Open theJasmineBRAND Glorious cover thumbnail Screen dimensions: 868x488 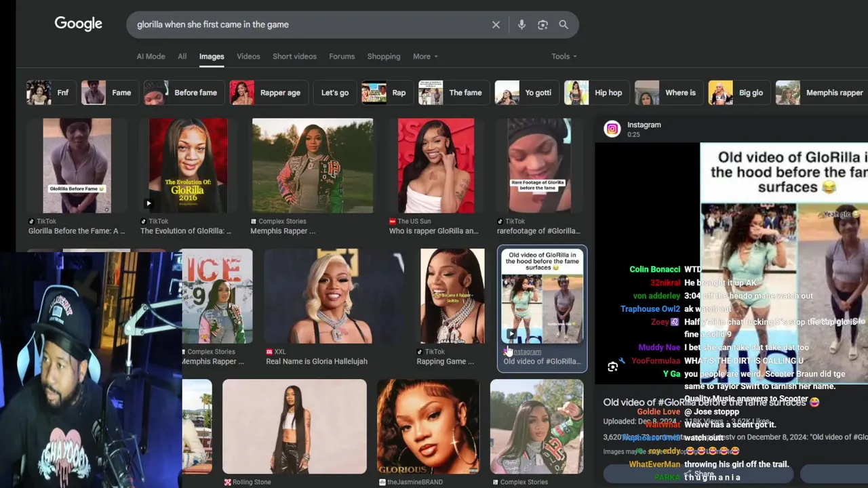tap(429, 426)
